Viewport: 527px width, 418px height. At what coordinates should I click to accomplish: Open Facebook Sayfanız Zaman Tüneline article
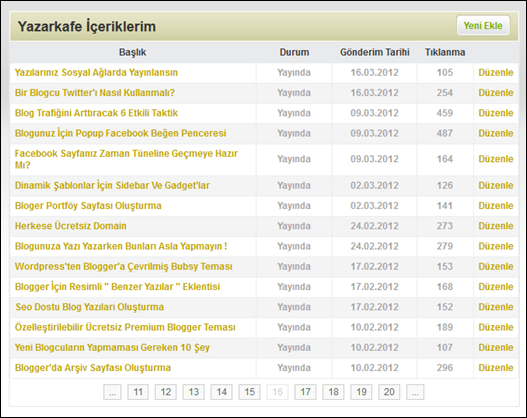point(126,159)
